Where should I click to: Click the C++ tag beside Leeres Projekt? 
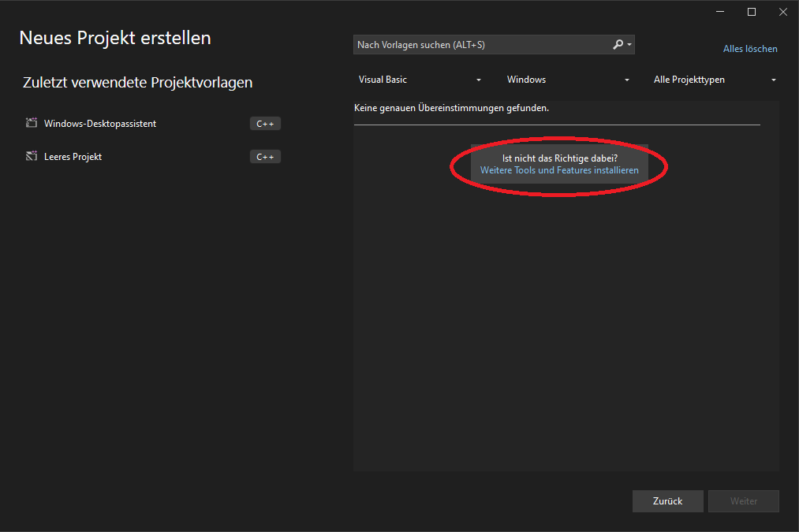point(265,157)
